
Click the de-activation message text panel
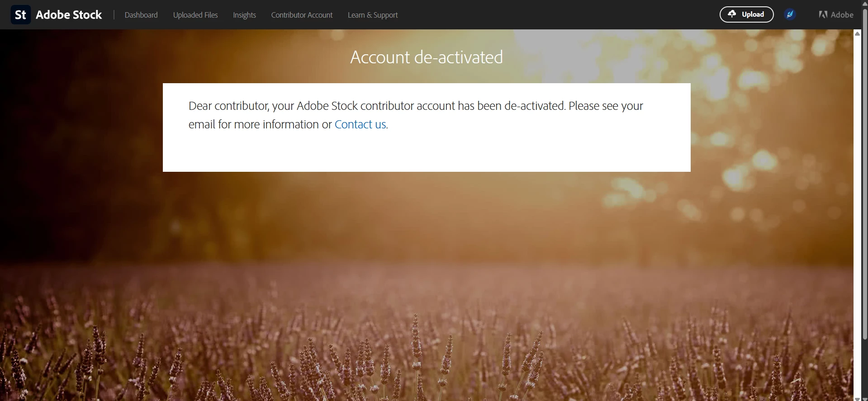click(x=427, y=127)
